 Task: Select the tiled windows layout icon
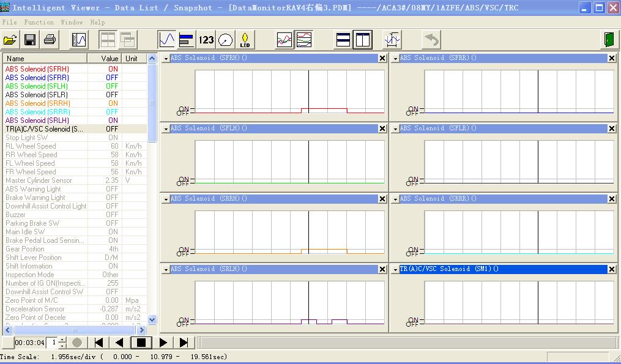click(x=108, y=40)
